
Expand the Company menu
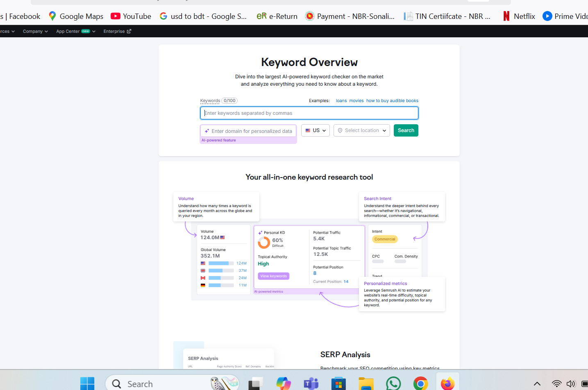(x=35, y=31)
